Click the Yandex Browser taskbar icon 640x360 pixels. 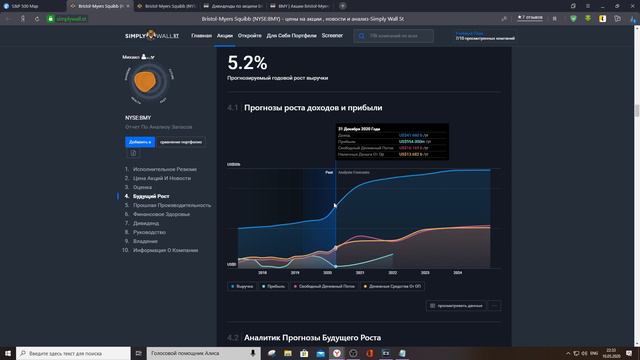(x=337, y=353)
